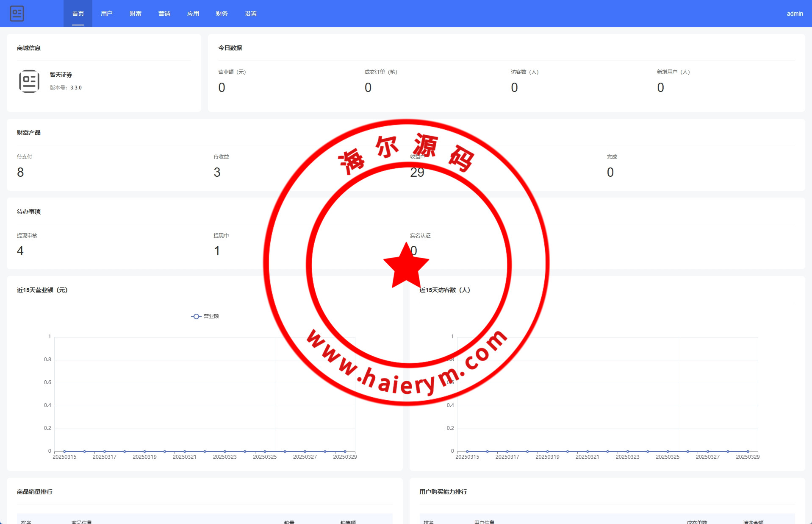Toggle the 营业额 legend marker in chart

196,316
